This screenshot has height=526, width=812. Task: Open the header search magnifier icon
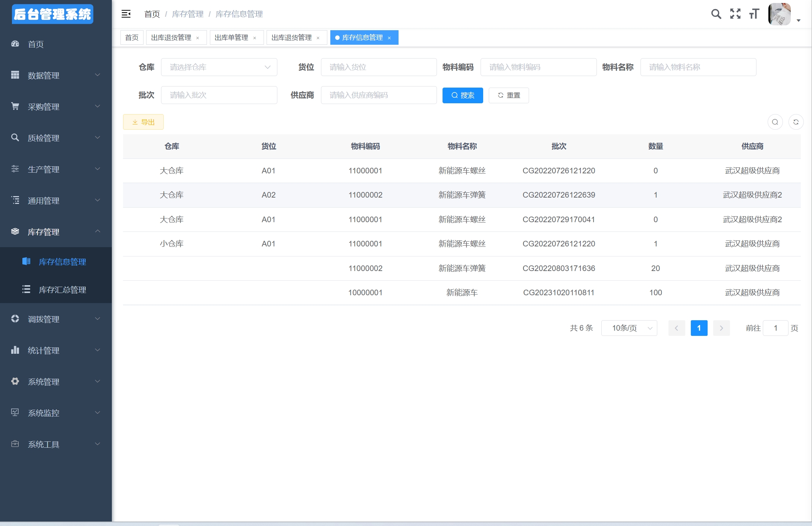pyautogui.click(x=716, y=14)
